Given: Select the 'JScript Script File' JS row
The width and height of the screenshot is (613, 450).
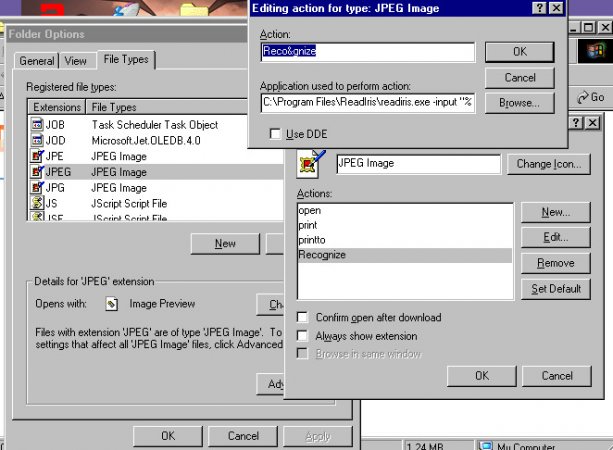Looking at the screenshot, I should click(156, 203).
